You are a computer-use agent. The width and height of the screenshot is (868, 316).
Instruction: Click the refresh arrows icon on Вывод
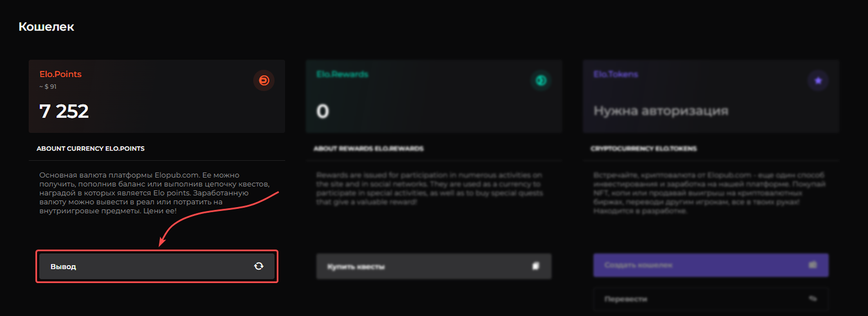pyautogui.click(x=259, y=266)
